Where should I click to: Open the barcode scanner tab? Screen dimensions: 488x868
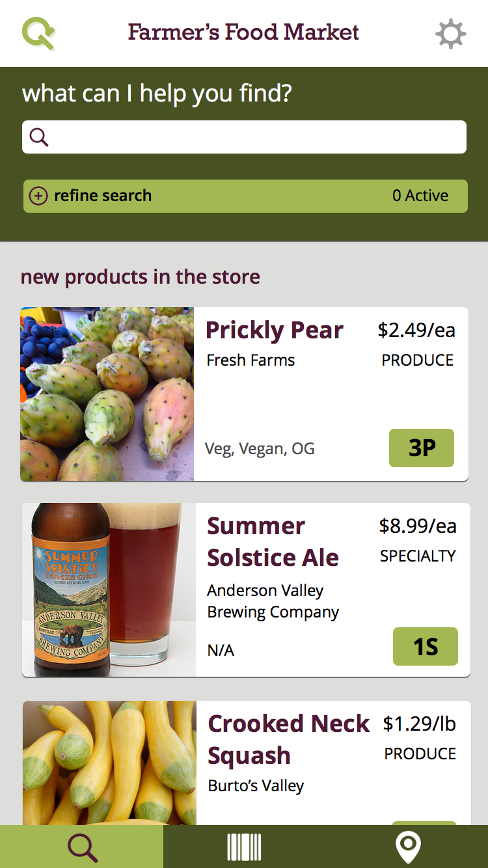[244, 847]
